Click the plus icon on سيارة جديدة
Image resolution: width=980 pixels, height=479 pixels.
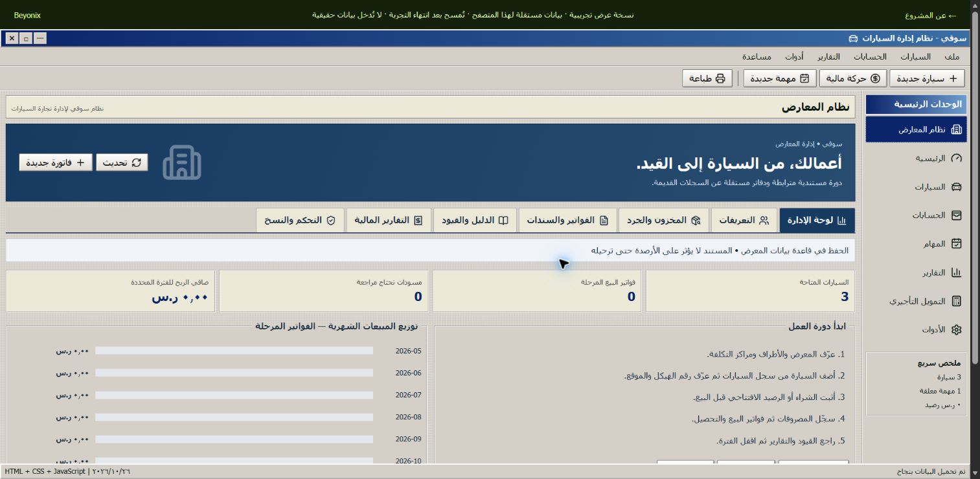tap(953, 78)
